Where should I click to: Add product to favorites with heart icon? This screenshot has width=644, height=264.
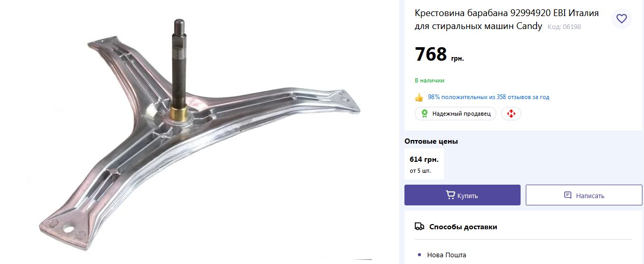pos(621,19)
